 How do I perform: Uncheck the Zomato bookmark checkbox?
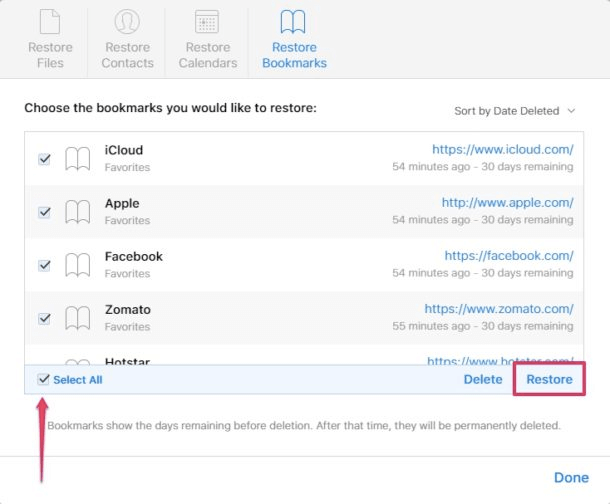click(x=44, y=318)
